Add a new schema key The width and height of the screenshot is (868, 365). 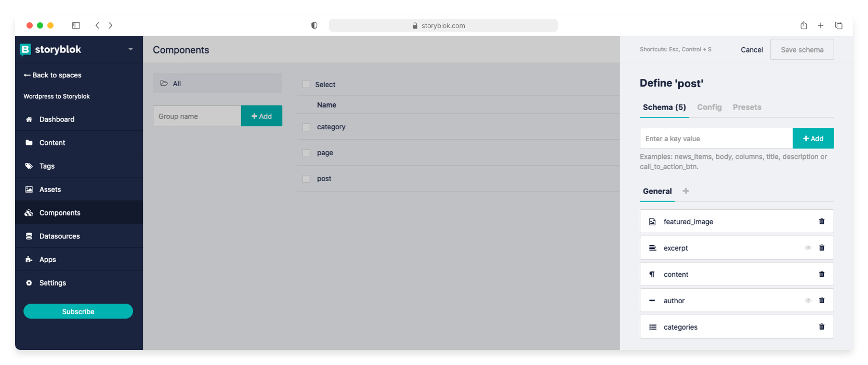coord(813,139)
